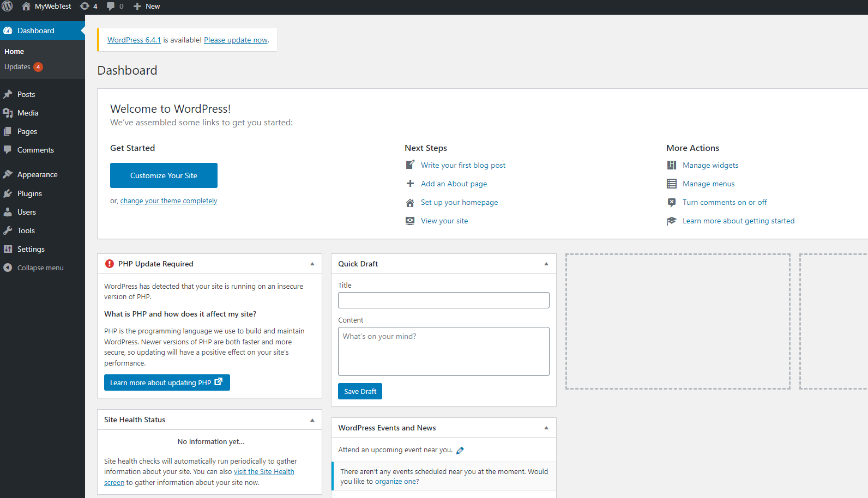Open change your theme completely link

coord(168,201)
